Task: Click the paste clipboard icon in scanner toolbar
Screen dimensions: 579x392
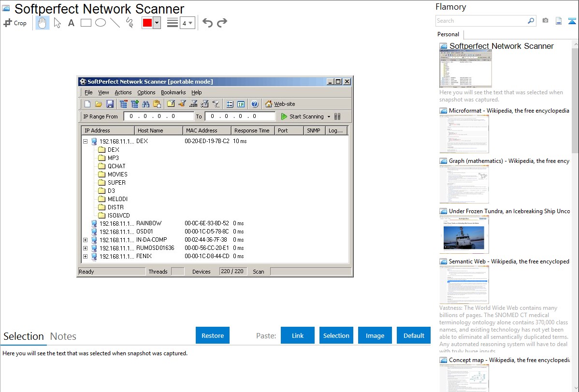Action: 157,104
